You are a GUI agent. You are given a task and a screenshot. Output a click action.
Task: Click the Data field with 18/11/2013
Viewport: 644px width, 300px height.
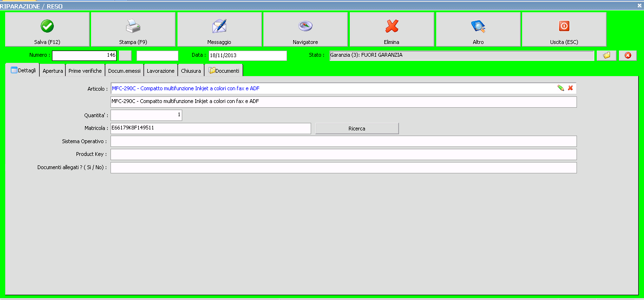point(247,56)
